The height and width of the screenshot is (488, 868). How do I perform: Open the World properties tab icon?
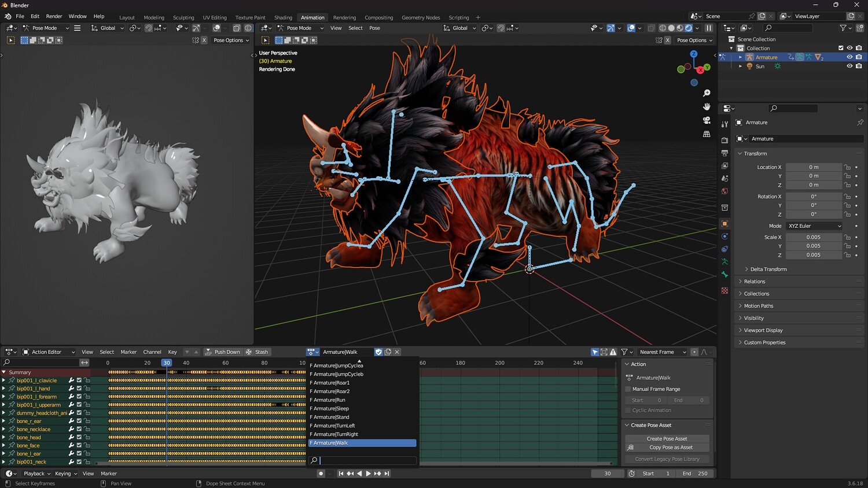pyautogui.click(x=724, y=191)
